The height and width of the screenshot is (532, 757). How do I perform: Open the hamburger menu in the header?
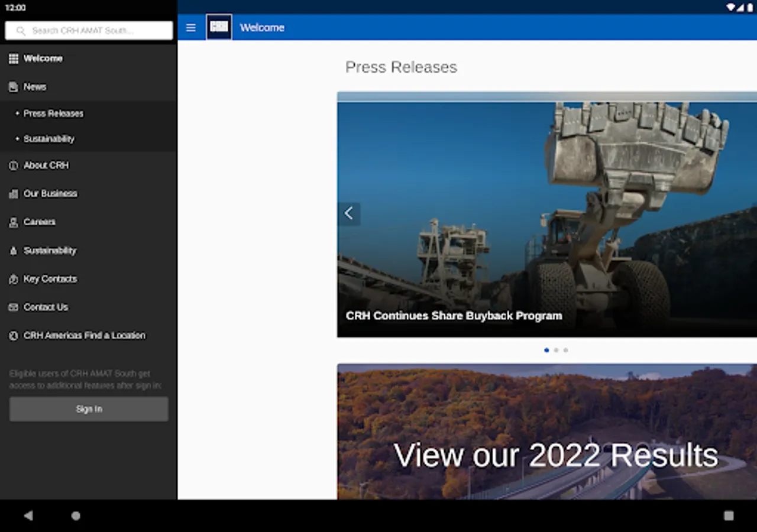coord(190,28)
